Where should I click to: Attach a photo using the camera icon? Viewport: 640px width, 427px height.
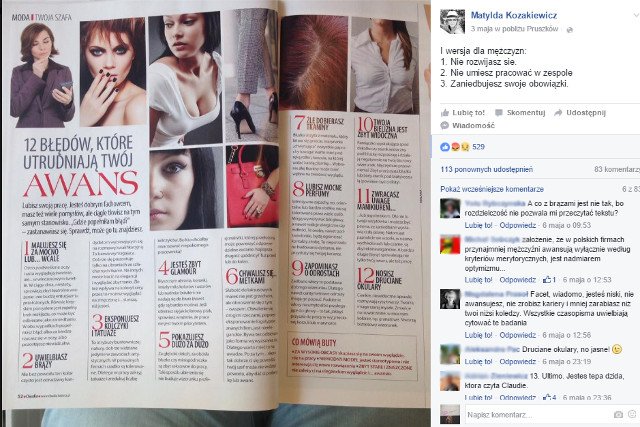[618, 415]
